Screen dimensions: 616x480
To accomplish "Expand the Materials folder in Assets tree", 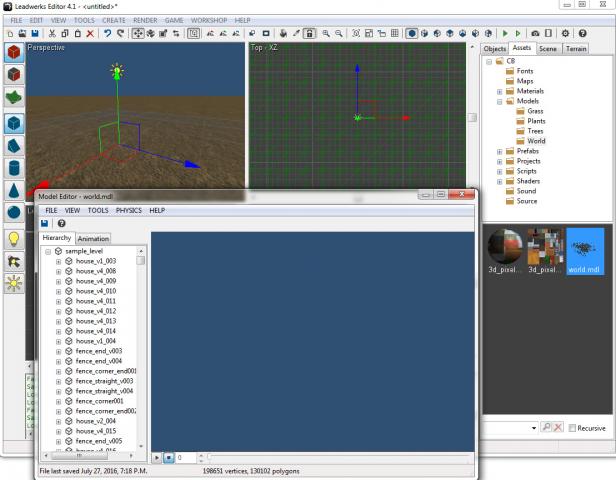I will [499, 91].
